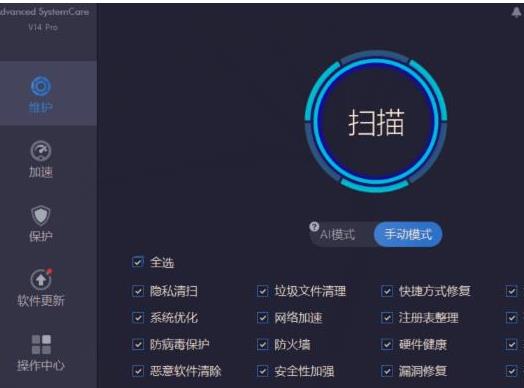Toggle the 网络加速 checkbox
Screen dimensions: 524x388
(x=262, y=317)
